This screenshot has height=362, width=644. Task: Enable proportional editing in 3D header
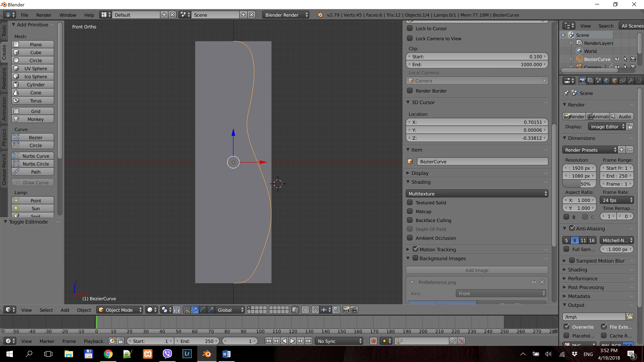coord(305,310)
